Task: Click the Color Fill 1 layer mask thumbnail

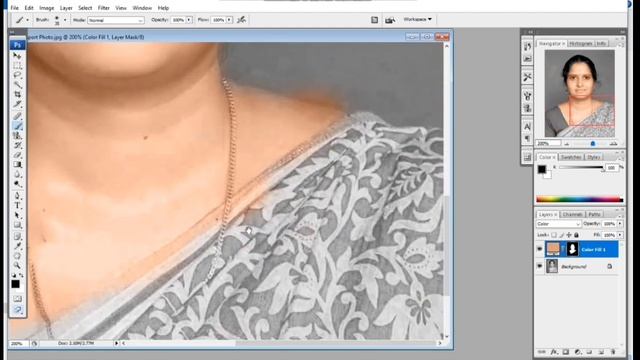Action: tap(573, 249)
